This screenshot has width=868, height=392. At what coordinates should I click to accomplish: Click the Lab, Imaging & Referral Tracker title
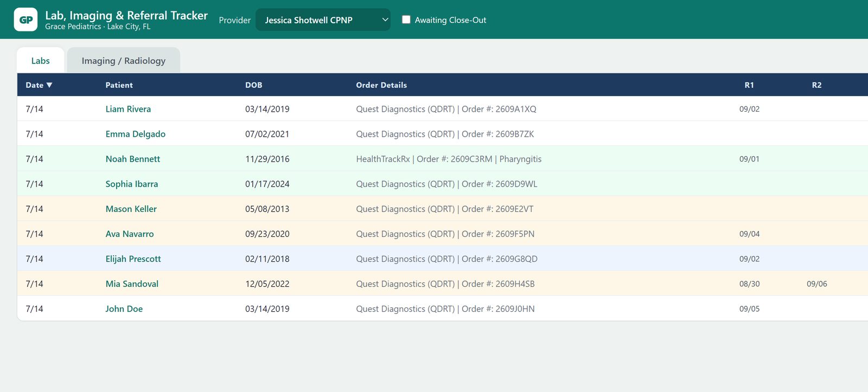tap(126, 15)
